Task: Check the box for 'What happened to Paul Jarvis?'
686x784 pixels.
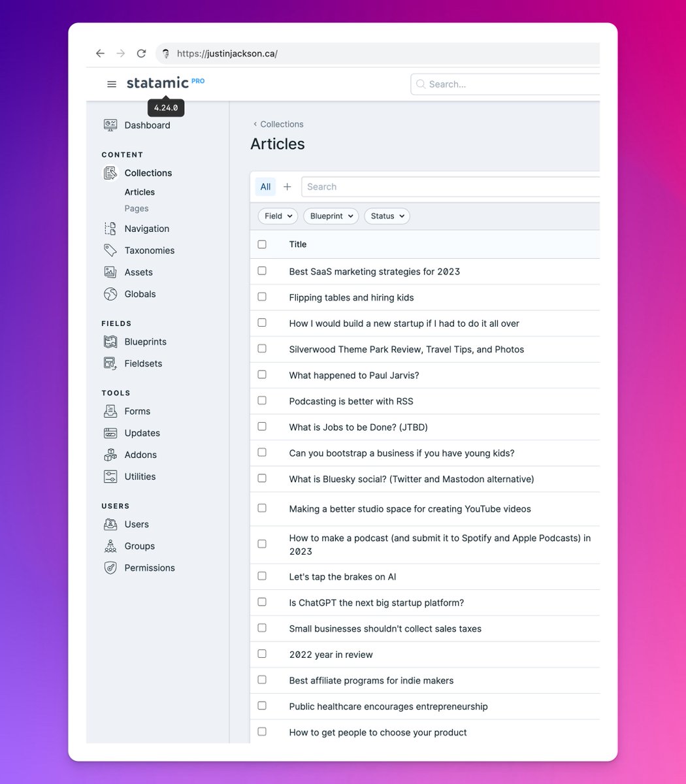Action: pyautogui.click(x=262, y=374)
